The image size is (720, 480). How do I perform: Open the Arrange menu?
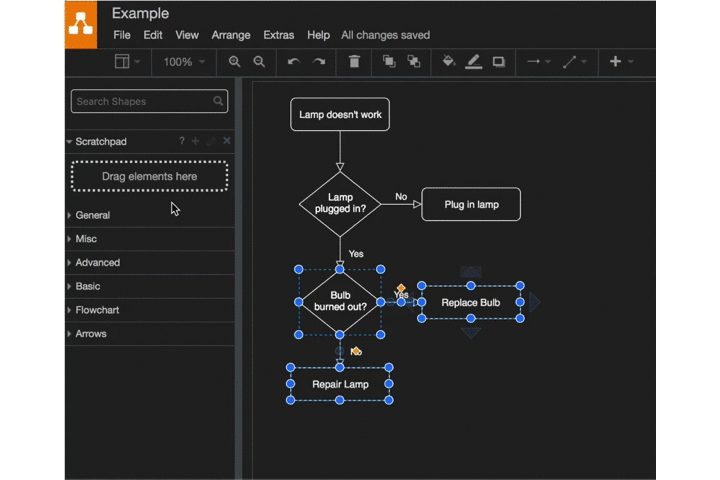pos(231,35)
